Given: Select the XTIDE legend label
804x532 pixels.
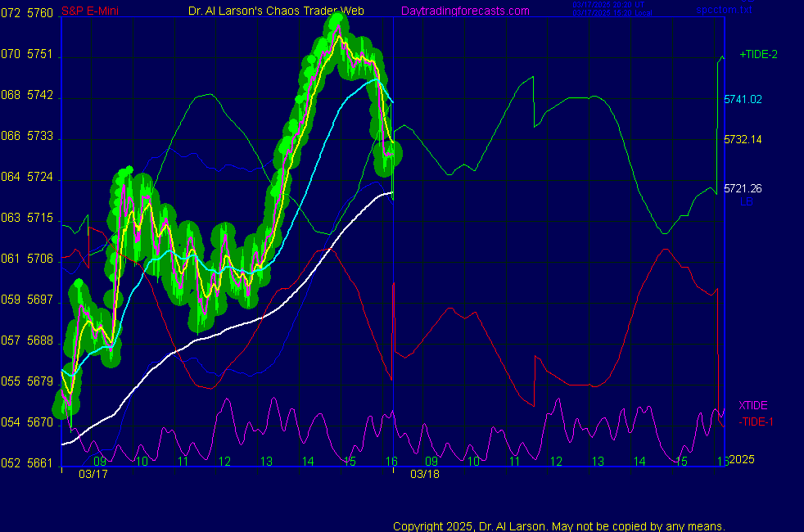Looking at the screenshot, I should point(753,405).
